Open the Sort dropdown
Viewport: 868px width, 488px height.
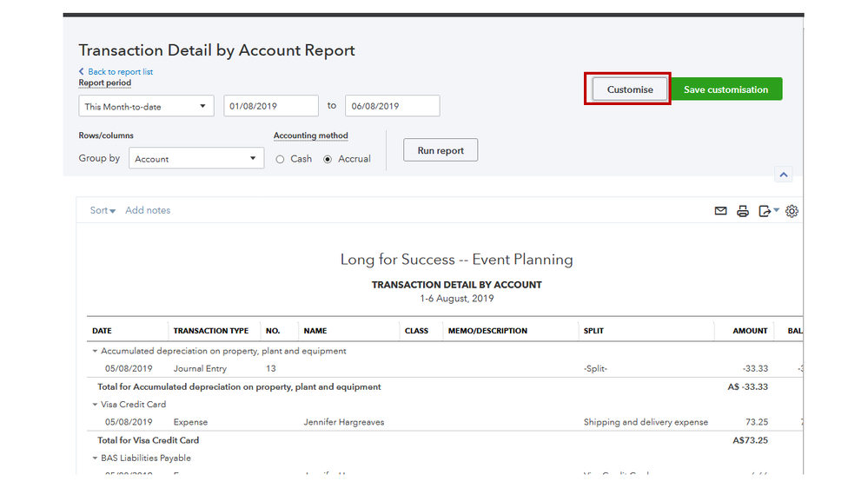click(103, 211)
